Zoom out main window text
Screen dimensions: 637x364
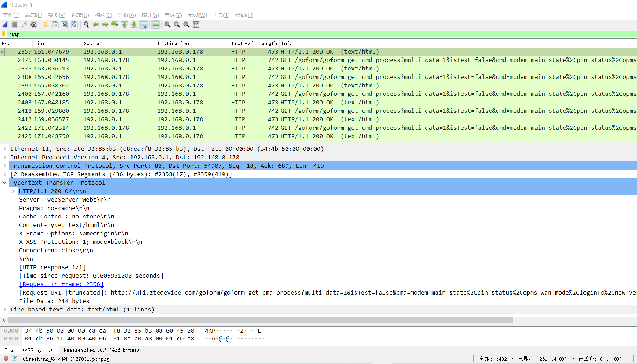pyautogui.click(x=177, y=25)
